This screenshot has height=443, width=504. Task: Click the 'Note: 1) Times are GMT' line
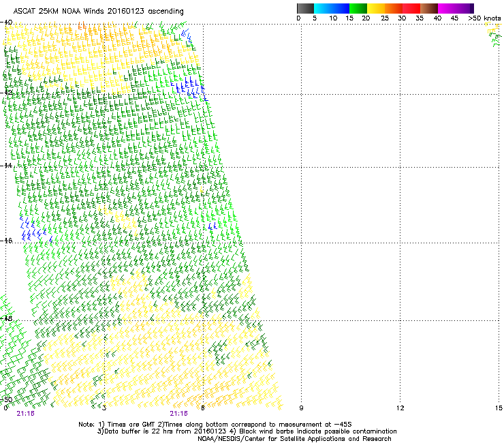click(x=215, y=425)
